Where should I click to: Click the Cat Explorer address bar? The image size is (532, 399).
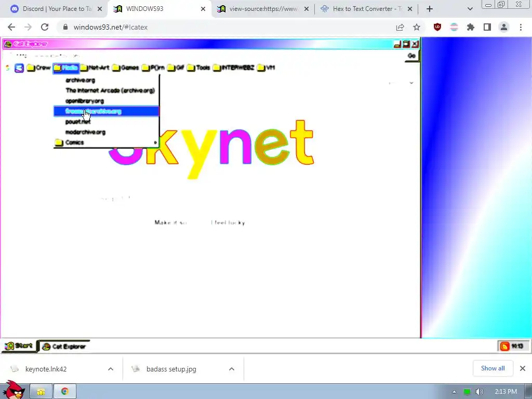click(204, 56)
